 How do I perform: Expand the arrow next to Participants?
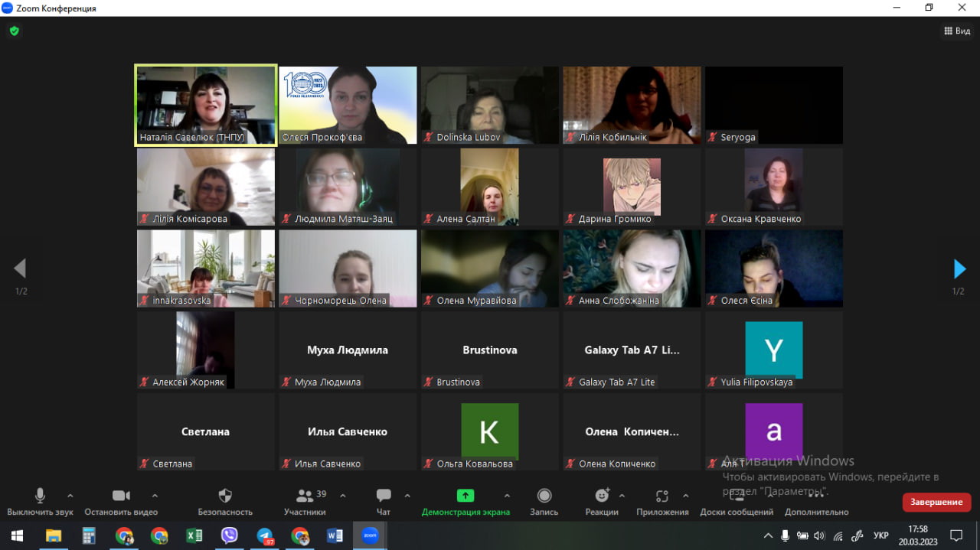tap(342, 495)
